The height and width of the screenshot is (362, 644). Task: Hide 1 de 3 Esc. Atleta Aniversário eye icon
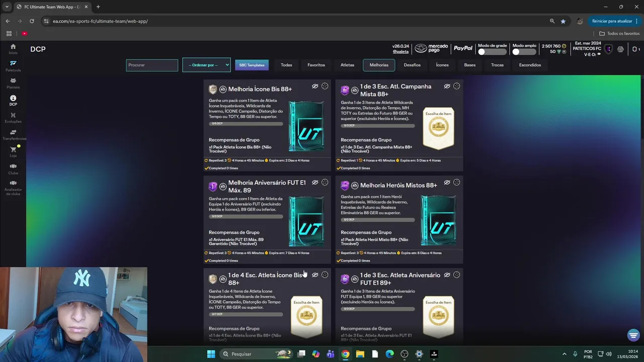click(447, 275)
